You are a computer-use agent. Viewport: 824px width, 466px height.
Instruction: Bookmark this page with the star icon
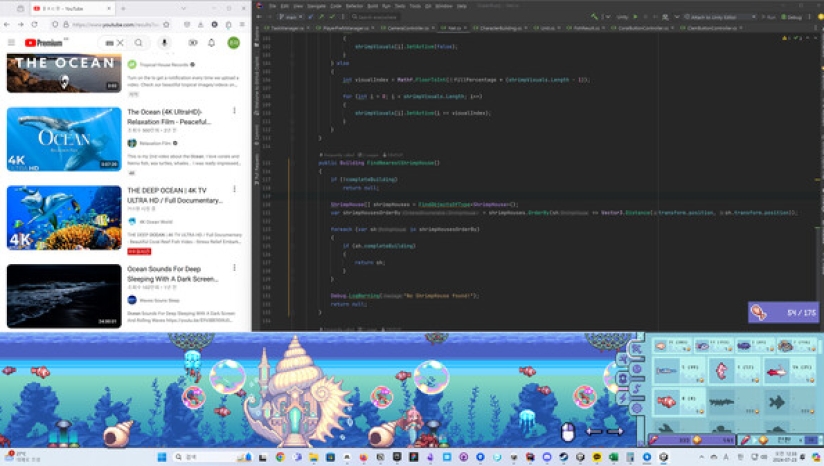pyautogui.click(x=167, y=24)
